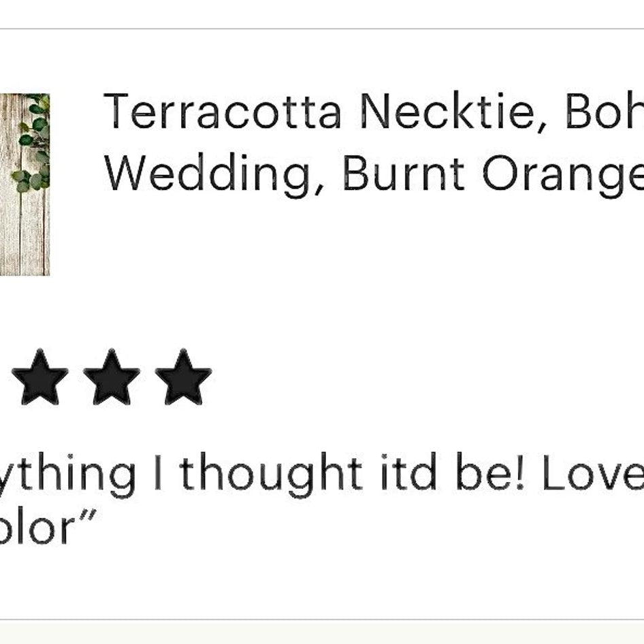Screen dimensions: 644x644
Task: Click "Wedding" in the product title
Action: 212,174
